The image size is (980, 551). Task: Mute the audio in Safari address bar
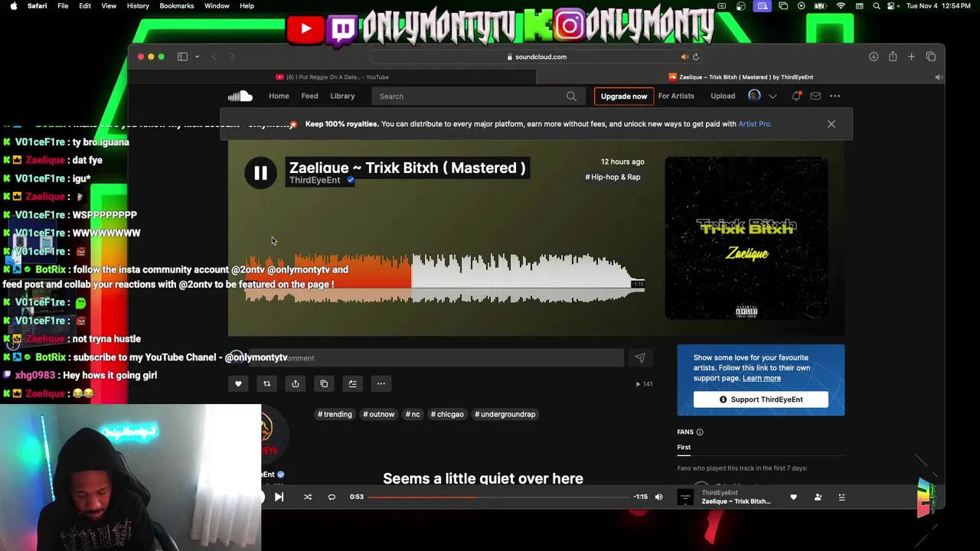click(684, 57)
